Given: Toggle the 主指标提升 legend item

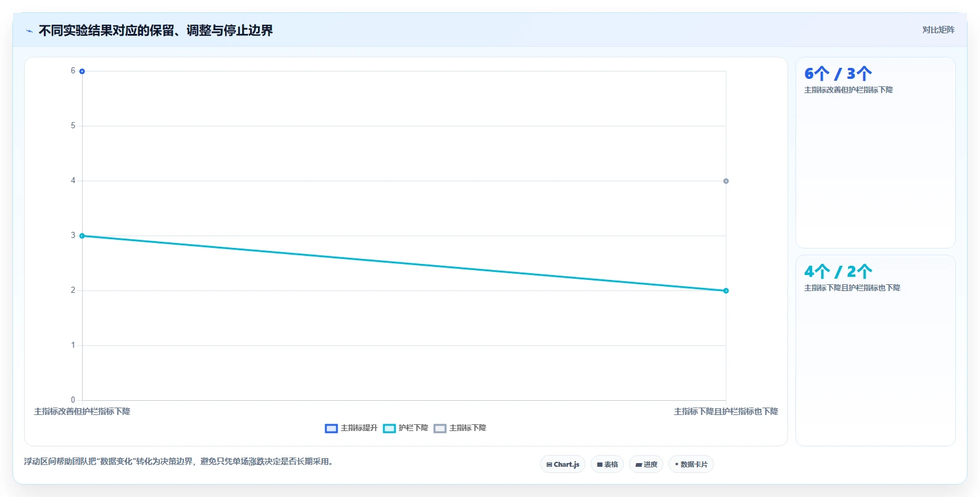Looking at the screenshot, I should [351, 428].
